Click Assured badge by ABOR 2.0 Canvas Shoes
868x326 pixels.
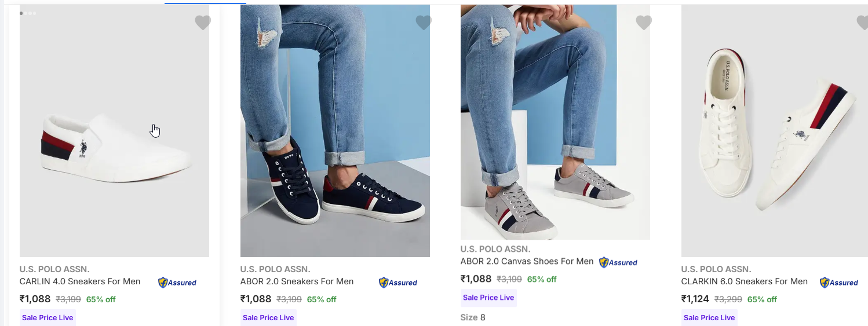click(618, 262)
